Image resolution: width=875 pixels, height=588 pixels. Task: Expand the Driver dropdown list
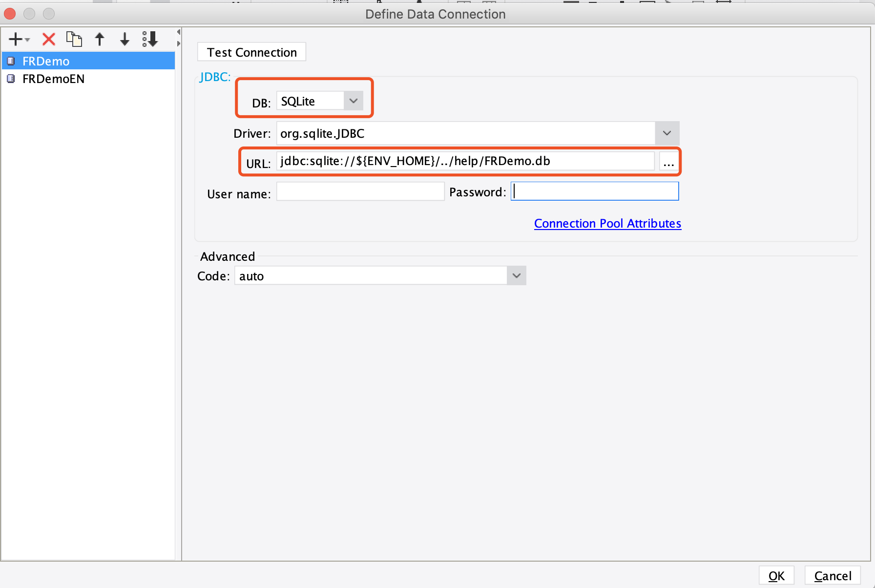667,133
